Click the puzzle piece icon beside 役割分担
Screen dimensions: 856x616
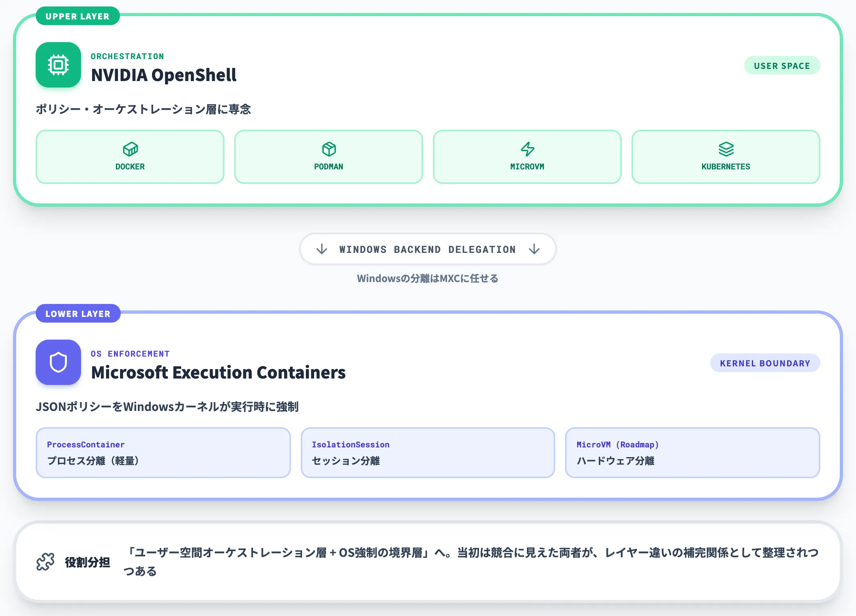click(x=45, y=562)
